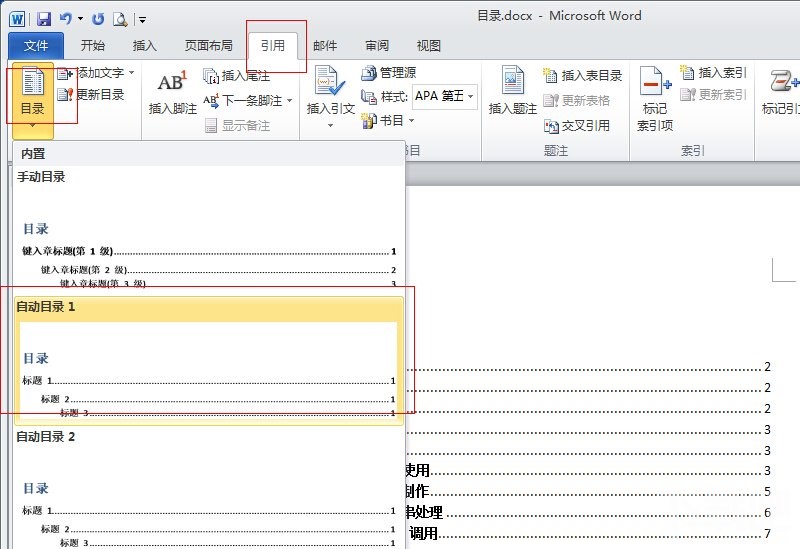The width and height of the screenshot is (800, 549).
Task: Open the 页面布局 (Page Layout) tab
Action: tap(208, 46)
